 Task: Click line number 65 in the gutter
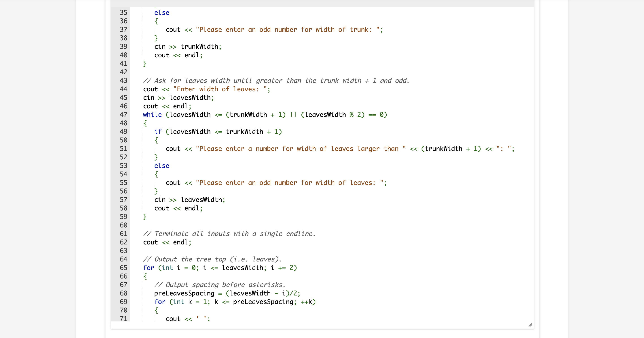[123, 268]
